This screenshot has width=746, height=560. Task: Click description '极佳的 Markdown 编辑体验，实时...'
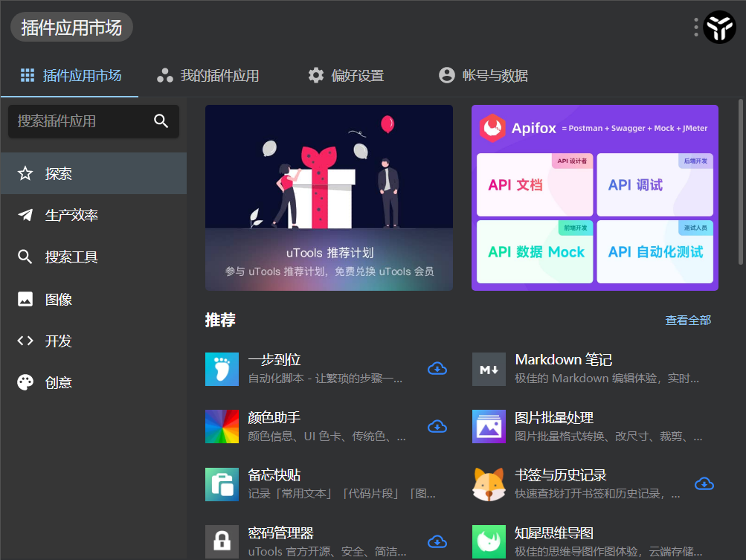coord(607,379)
